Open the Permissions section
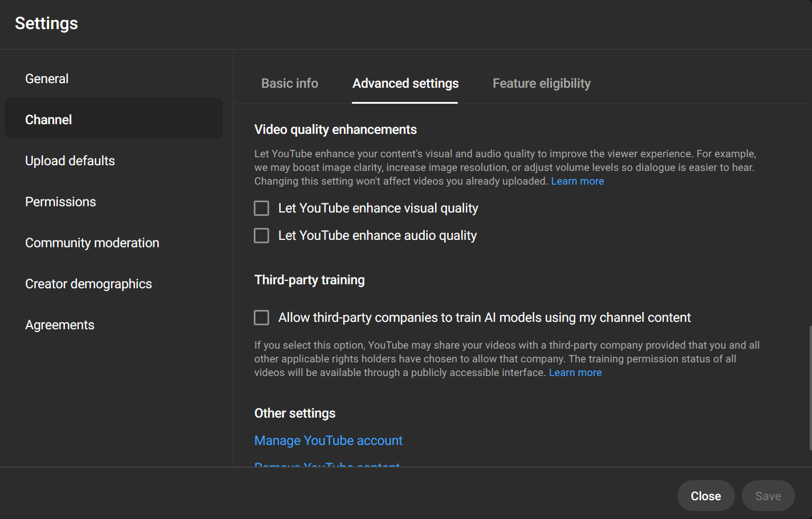The width and height of the screenshot is (812, 519). [x=60, y=202]
